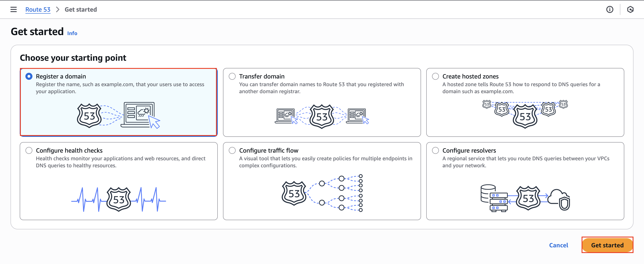Screen dimensions: 644x264
Task: Click the traffic flow branching illustration
Action: (x=322, y=193)
